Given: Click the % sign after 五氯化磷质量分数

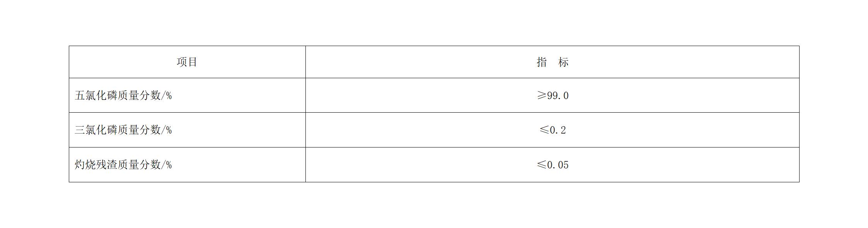Looking at the screenshot, I should (168, 96).
